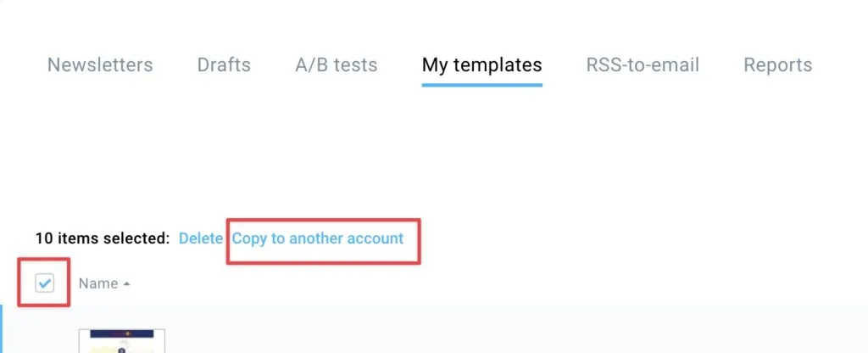868x353 pixels.
Task: View the Reports tab
Action: point(778,65)
